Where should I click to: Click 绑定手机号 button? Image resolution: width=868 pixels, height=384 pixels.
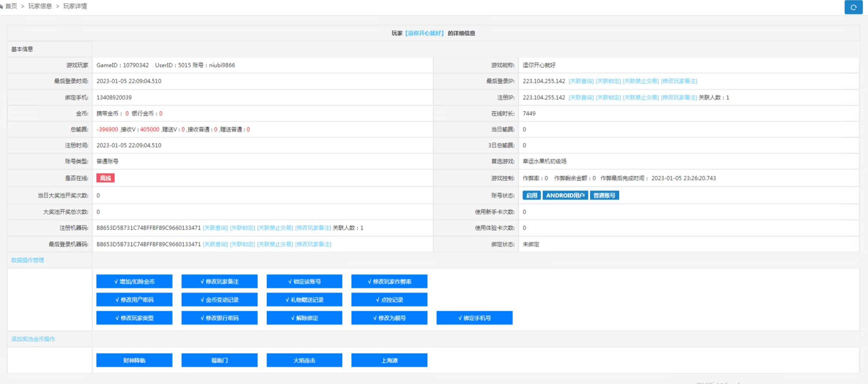coord(474,318)
